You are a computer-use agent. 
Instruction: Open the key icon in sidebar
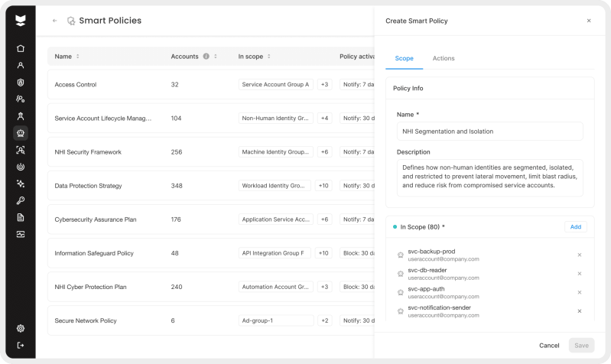[x=21, y=200]
